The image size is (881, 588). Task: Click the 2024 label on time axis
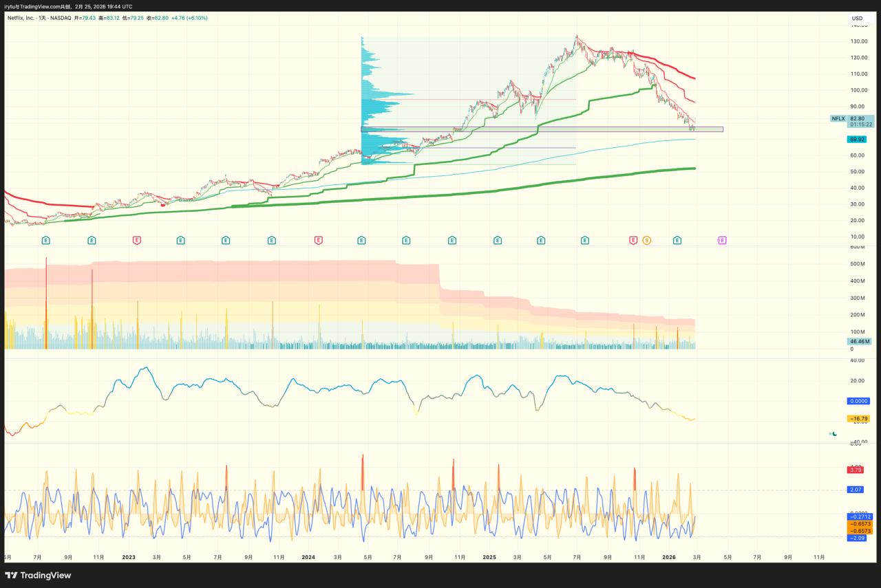pyautogui.click(x=308, y=557)
